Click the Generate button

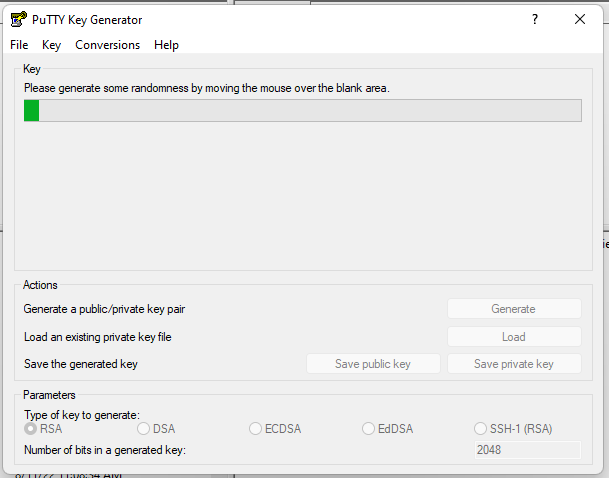point(514,309)
